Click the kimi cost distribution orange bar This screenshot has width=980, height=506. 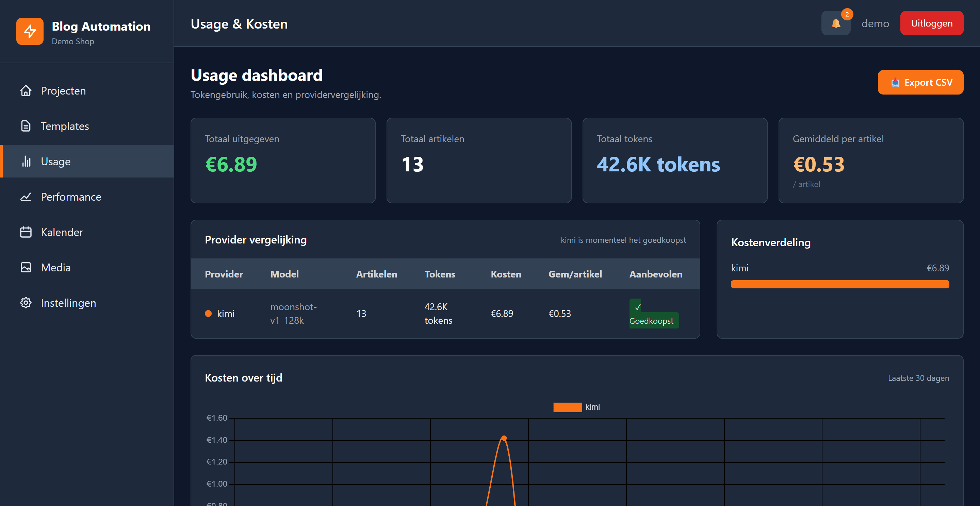[839, 284]
